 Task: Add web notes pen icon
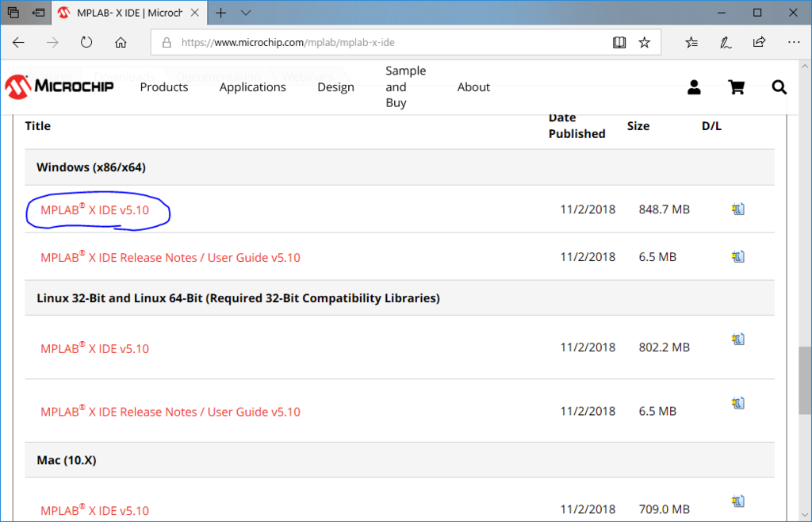point(726,43)
